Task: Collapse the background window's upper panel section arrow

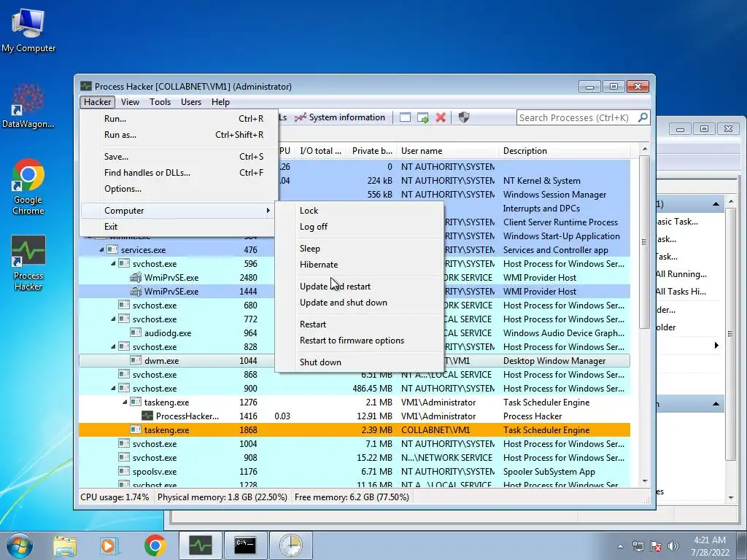Action: 716,204
